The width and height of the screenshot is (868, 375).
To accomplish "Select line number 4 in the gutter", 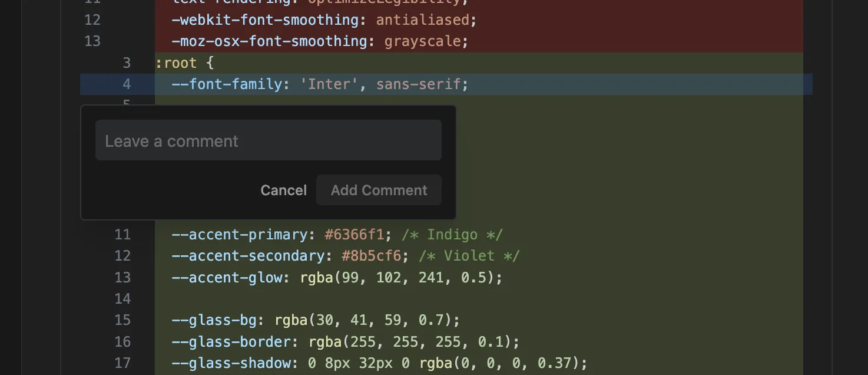I will (127, 84).
